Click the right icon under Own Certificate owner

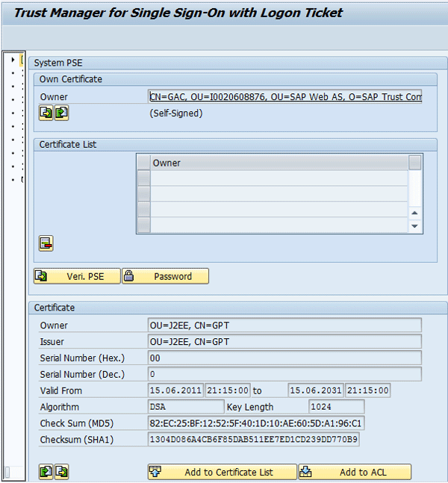click(x=61, y=113)
